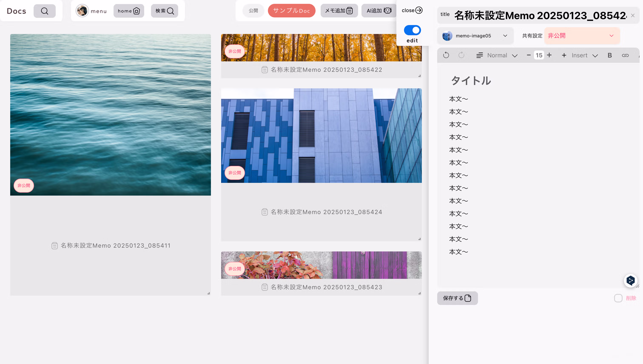Go to home with the house icon
Screen dimensions: 643x364
[129, 11]
